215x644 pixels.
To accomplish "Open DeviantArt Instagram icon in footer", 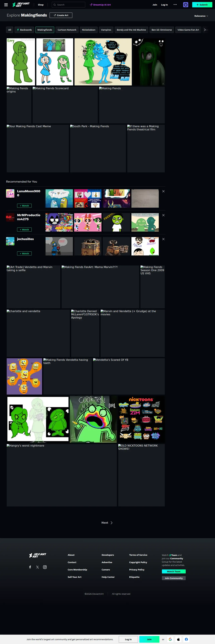I will 45,567.
